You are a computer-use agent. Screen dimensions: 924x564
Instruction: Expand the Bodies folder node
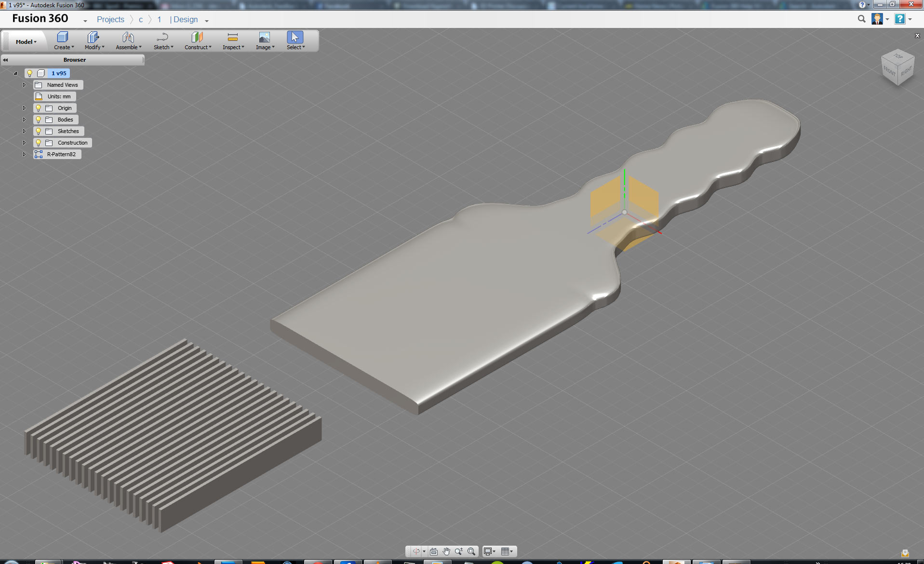[24, 120]
